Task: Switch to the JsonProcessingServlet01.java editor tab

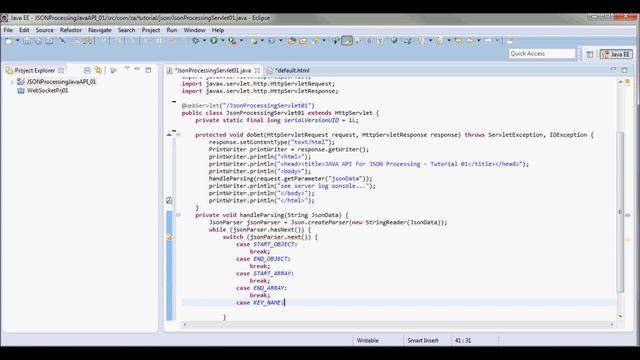Action: 213,70
